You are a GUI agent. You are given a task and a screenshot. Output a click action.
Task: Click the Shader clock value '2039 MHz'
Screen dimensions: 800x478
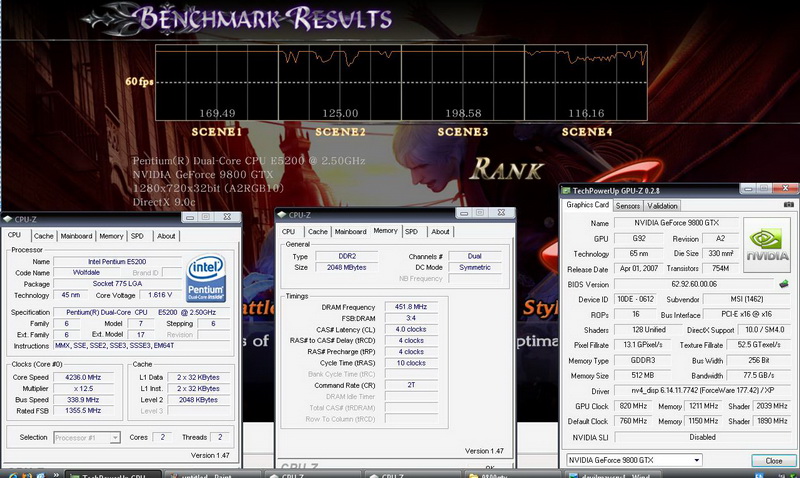(x=771, y=406)
